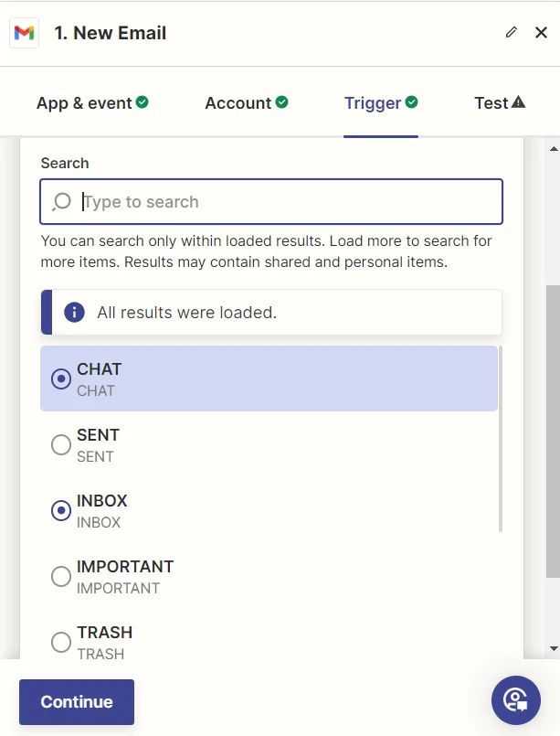560x736 pixels.
Task: Click the green checkmark beside App & event
Action: (x=143, y=101)
